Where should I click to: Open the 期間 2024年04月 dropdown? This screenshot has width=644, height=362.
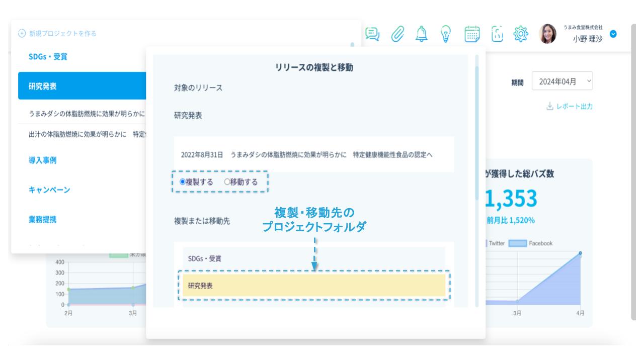pos(562,81)
